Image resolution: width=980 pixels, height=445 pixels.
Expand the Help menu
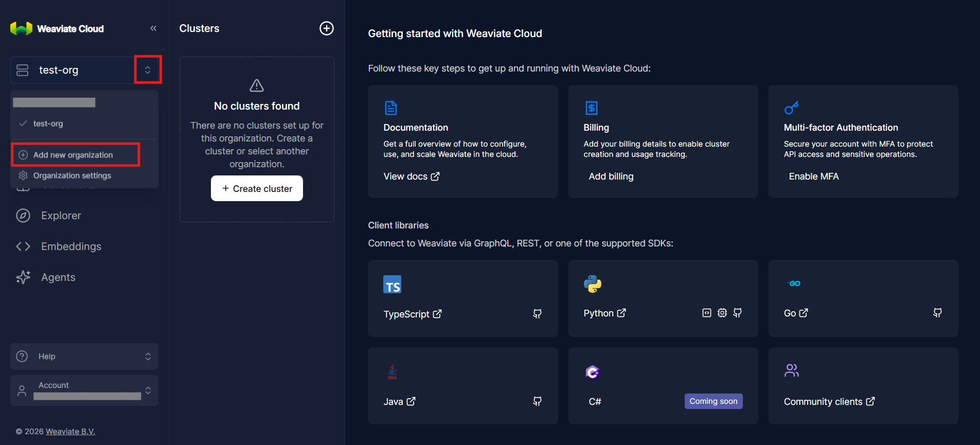click(84, 357)
